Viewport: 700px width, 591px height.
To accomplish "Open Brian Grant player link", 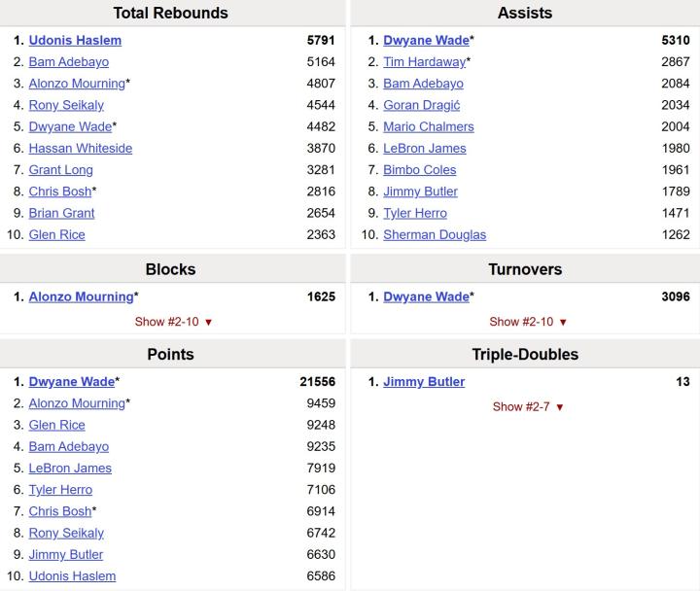I will pos(61,213).
